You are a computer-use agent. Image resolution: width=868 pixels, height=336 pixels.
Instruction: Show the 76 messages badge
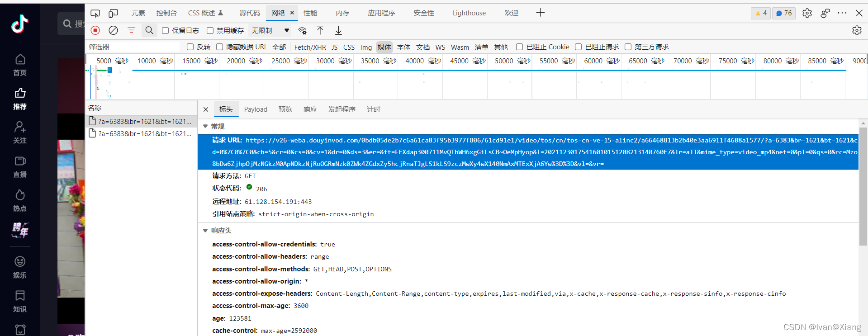pyautogui.click(x=784, y=13)
